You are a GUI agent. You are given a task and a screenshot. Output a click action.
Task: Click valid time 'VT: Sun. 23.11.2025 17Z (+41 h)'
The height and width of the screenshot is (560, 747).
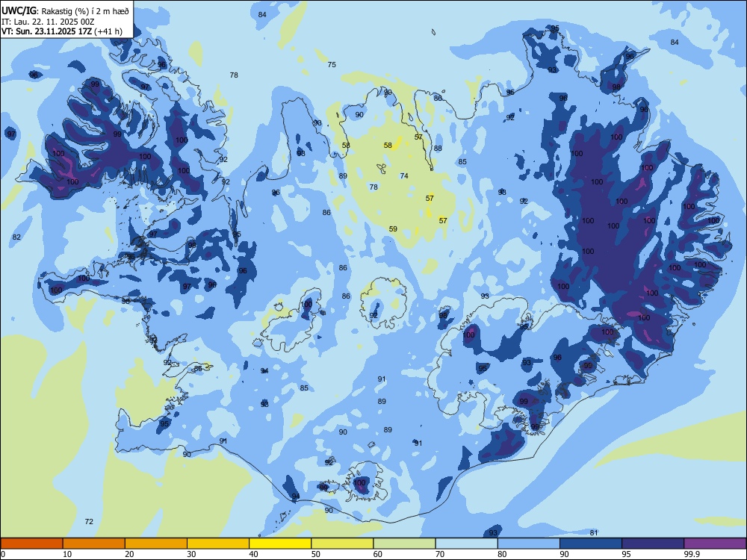(x=61, y=31)
